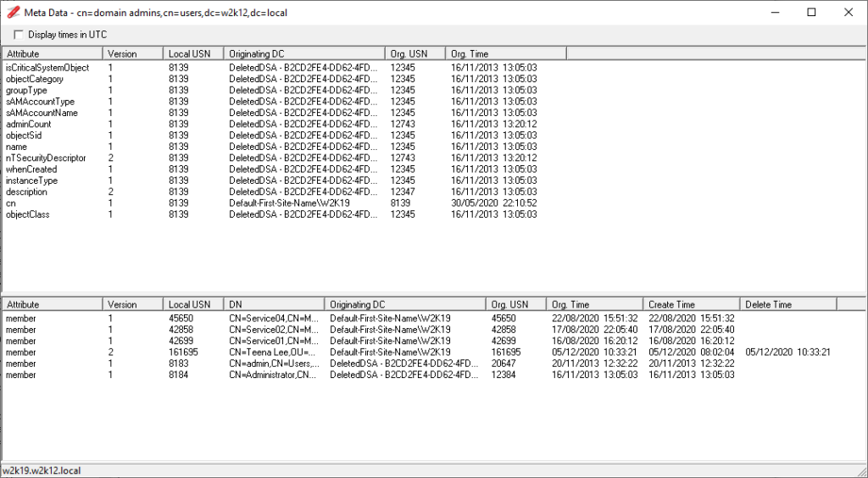
Task: Select member row CN=admin,CN=Users
Action: [x=420, y=364]
